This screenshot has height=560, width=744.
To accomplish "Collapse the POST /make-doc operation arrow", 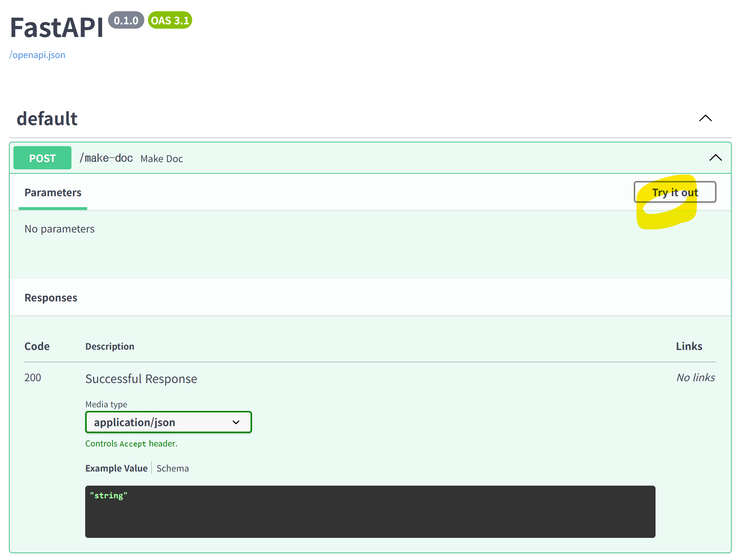I will click(715, 158).
